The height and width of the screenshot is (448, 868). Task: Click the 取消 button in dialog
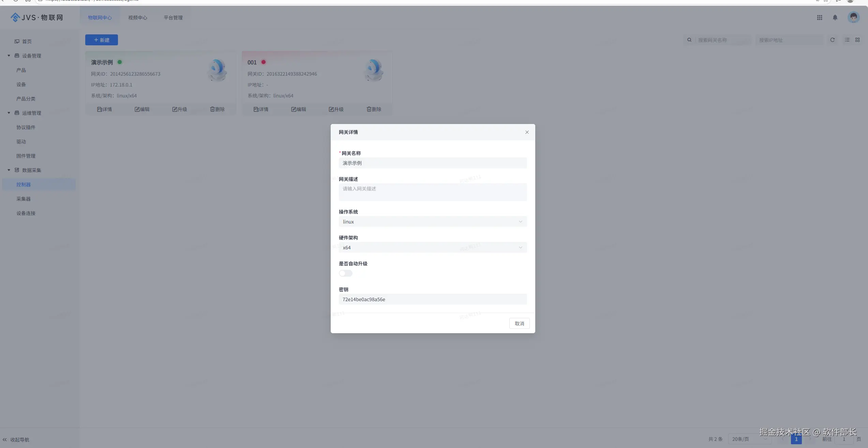519,323
